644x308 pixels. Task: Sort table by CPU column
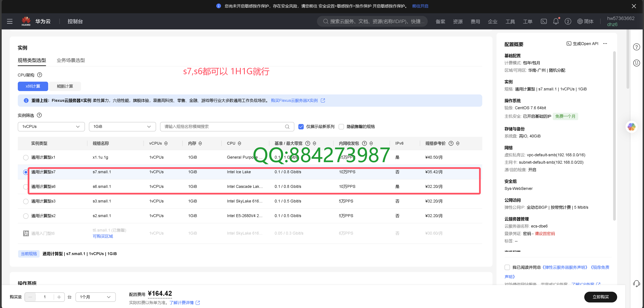239,143
